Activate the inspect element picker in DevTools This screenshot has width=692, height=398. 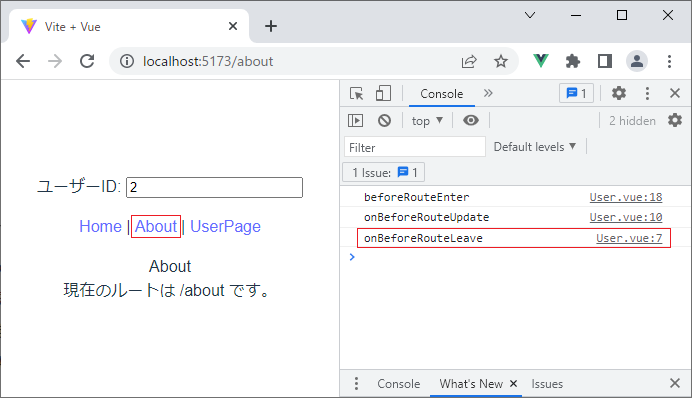(x=356, y=94)
